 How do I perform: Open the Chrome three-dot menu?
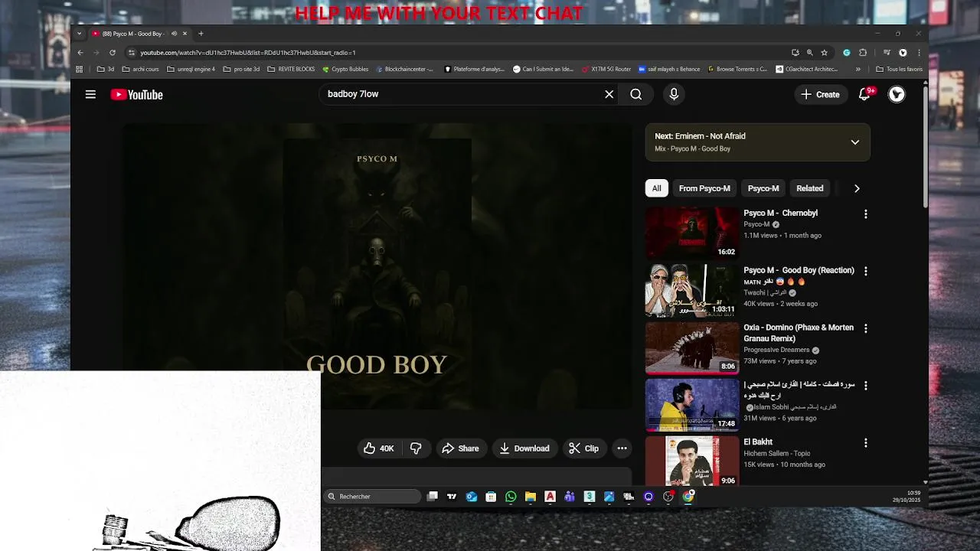(919, 53)
